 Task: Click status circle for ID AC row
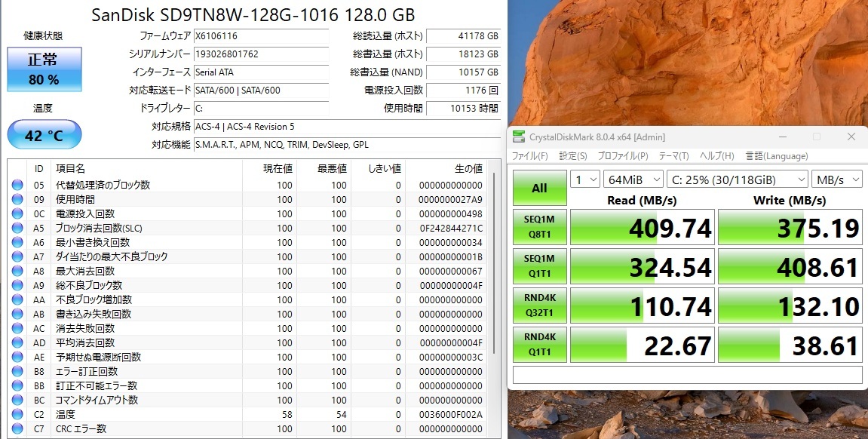pos(17,328)
